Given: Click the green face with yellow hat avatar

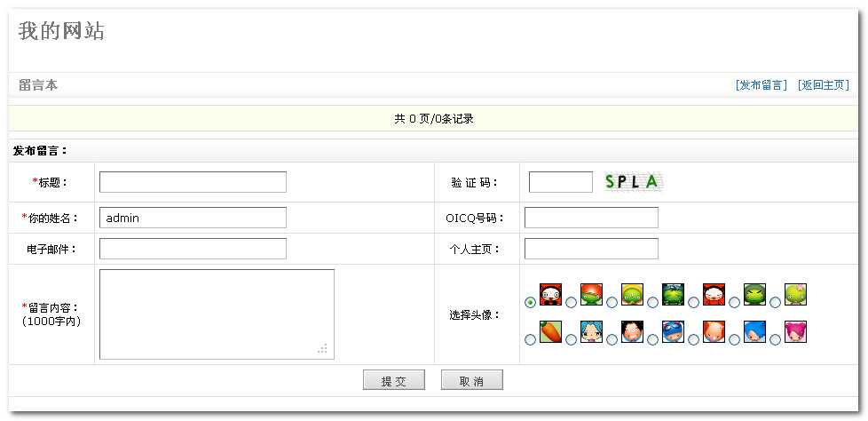Looking at the screenshot, I should click(632, 295).
